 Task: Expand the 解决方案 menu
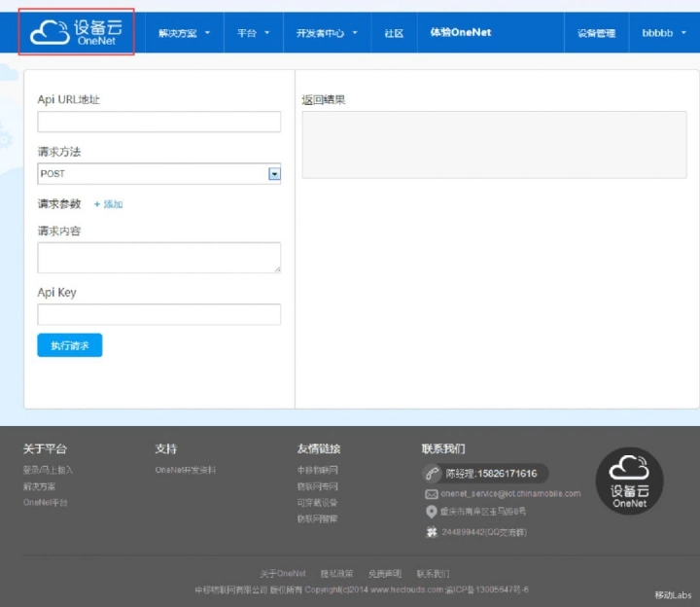(x=184, y=33)
